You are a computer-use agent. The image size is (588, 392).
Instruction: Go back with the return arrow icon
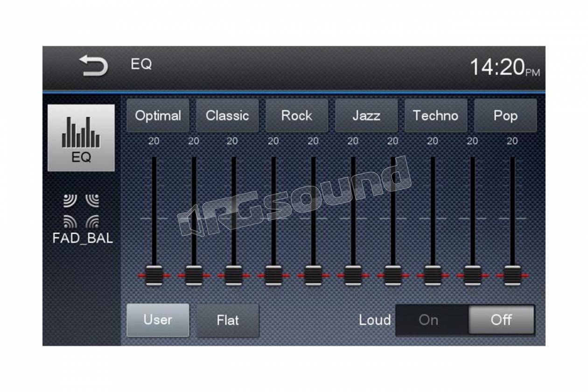click(93, 65)
